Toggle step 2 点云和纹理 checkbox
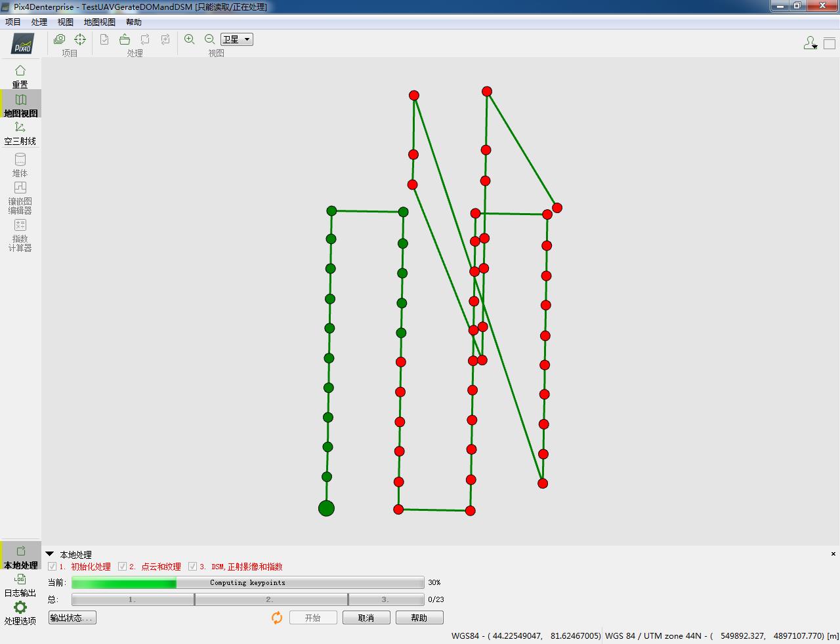Viewport: 840px width, 644px height. click(x=123, y=567)
